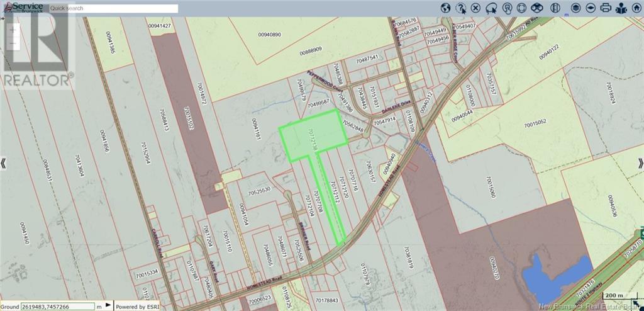This screenshot has width=644, height=311.
Task: Click the clear selection X icon
Action: (476, 8)
